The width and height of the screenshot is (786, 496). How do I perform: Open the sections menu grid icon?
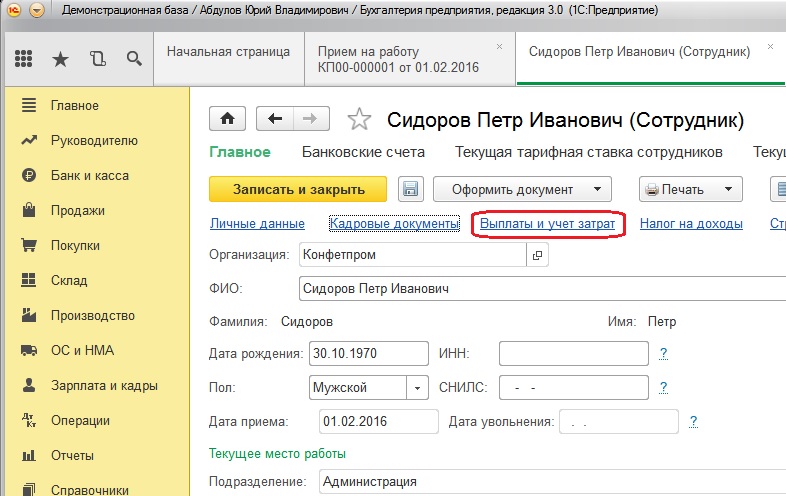coord(26,59)
